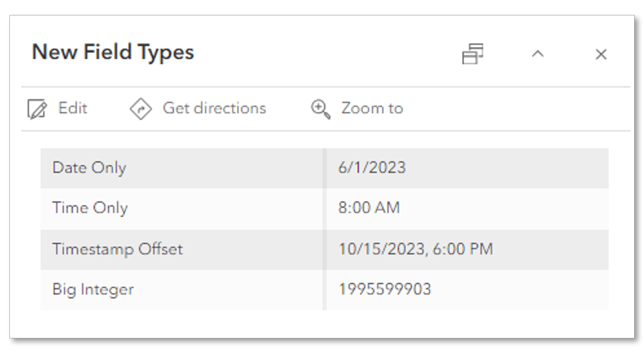This screenshot has width=644, height=353.
Task: Click the chevron next to the close button
Action: click(537, 54)
